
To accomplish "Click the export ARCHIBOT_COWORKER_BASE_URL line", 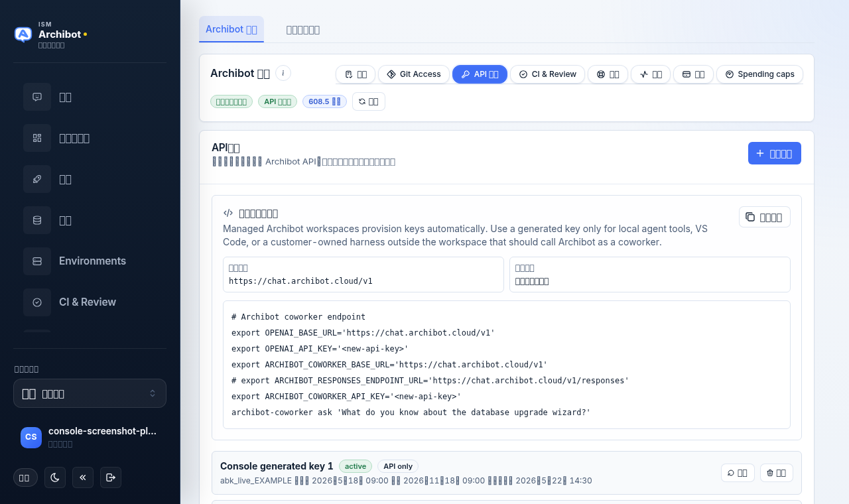I will click(389, 365).
